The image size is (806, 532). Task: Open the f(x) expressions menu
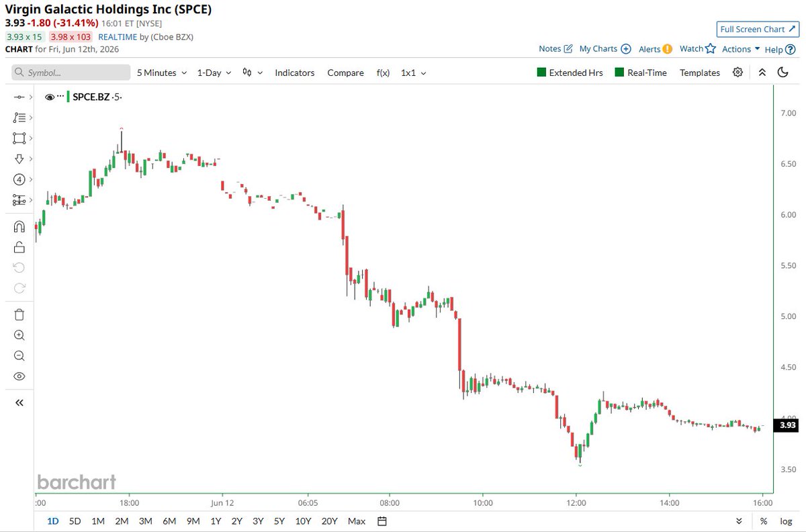click(383, 73)
